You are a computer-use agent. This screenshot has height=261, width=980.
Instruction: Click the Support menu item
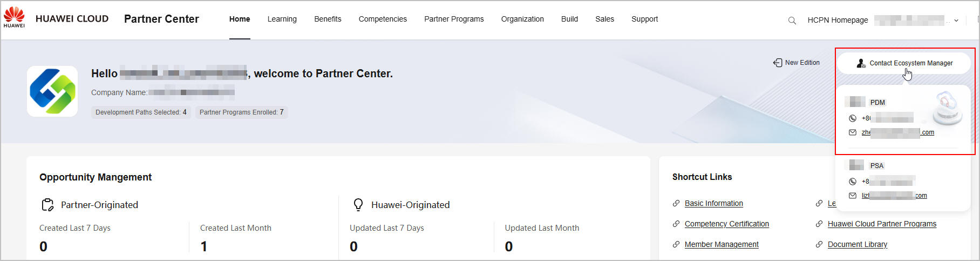click(x=644, y=19)
